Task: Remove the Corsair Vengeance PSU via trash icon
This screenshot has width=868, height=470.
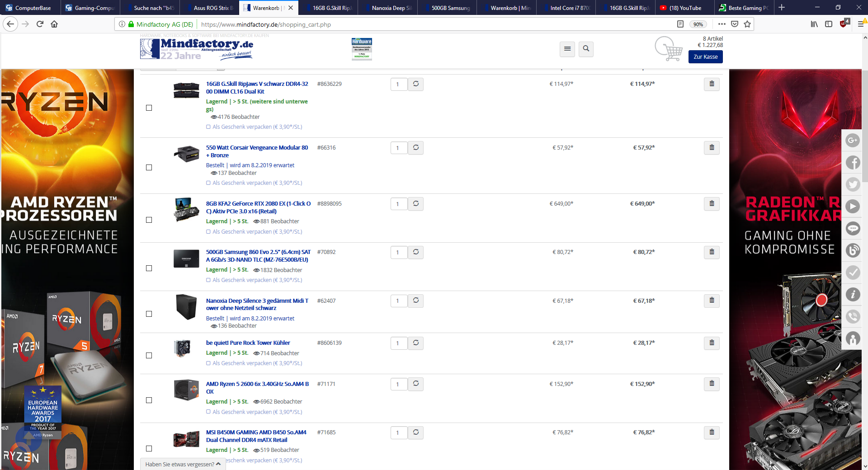Action: 712,148
